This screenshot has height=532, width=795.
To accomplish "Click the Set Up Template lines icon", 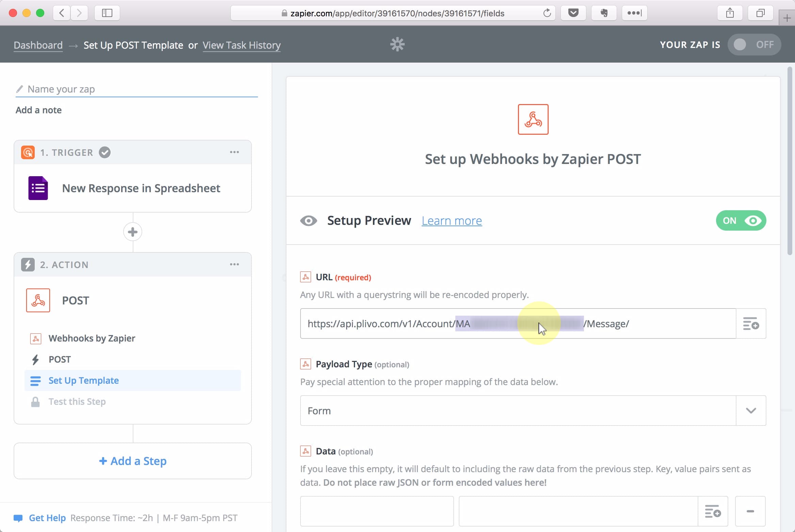I will (x=35, y=381).
